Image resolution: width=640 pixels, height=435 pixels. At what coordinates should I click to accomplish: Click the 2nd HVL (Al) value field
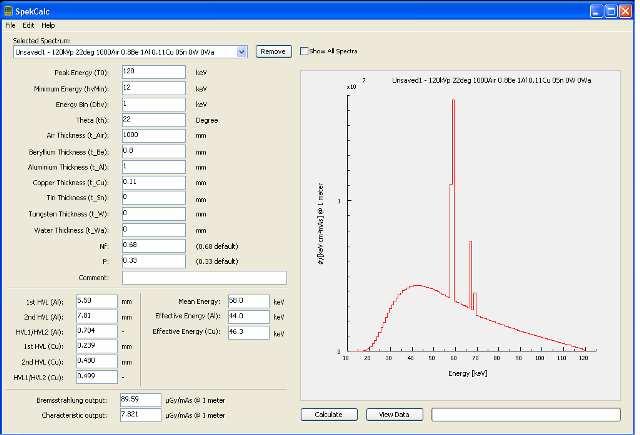coord(97,316)
